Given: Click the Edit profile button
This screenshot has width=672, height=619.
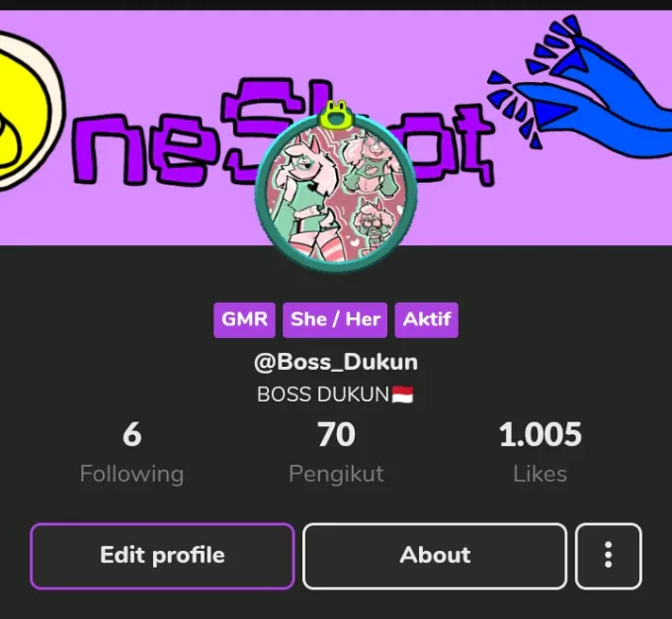Looking at the screenshot, I should [x=162, y=556].
